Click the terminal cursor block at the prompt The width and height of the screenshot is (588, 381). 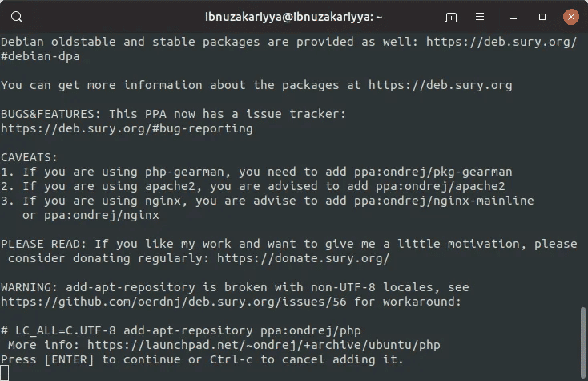5,374
